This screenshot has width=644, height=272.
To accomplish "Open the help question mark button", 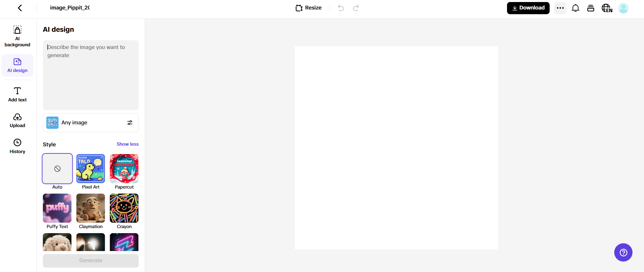I will pos(623,252).
